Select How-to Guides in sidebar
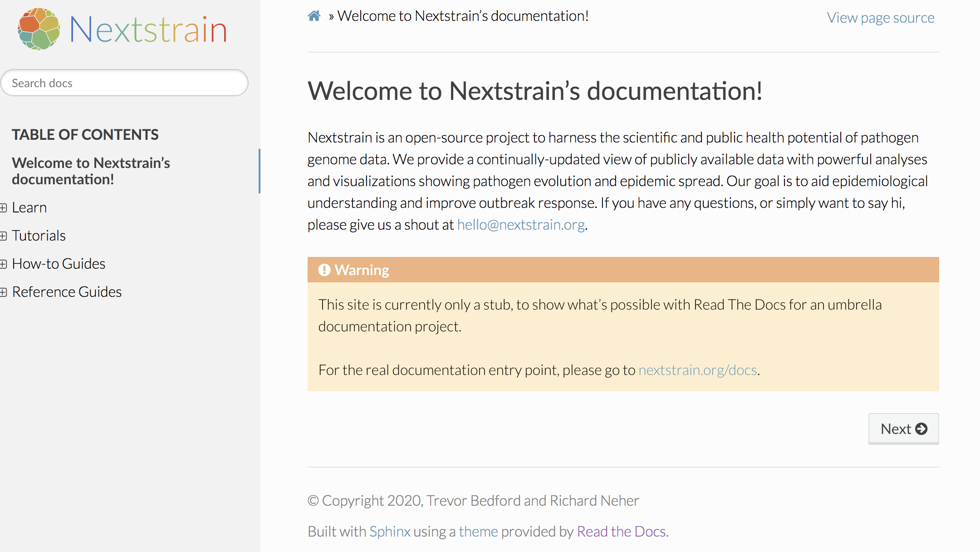This screenshot has width=980, height=552. click(59, 264)
